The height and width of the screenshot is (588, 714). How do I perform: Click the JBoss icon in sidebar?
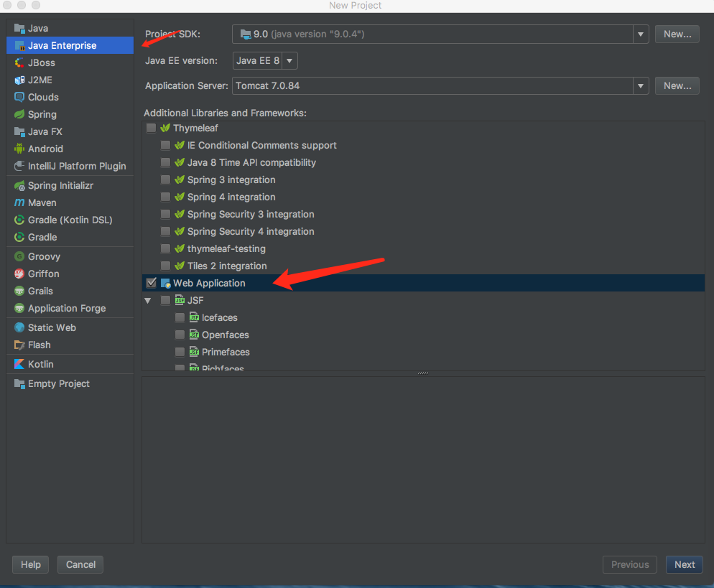(19, 62)
